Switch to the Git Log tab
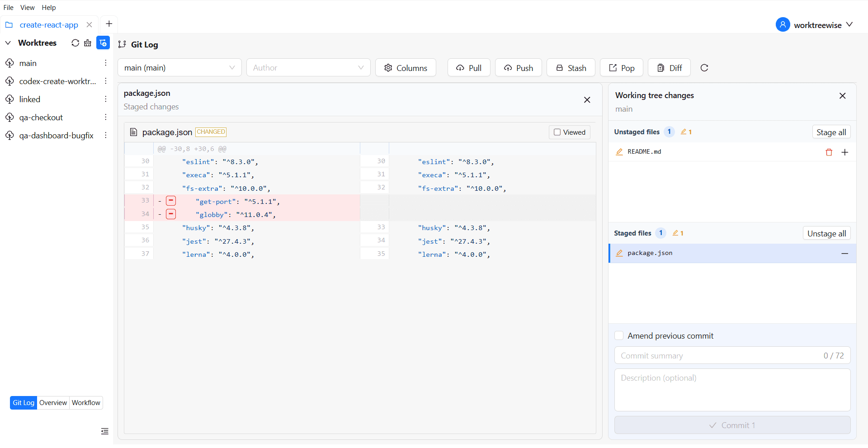This screenshot has height=448, width=868. (24, 403)
